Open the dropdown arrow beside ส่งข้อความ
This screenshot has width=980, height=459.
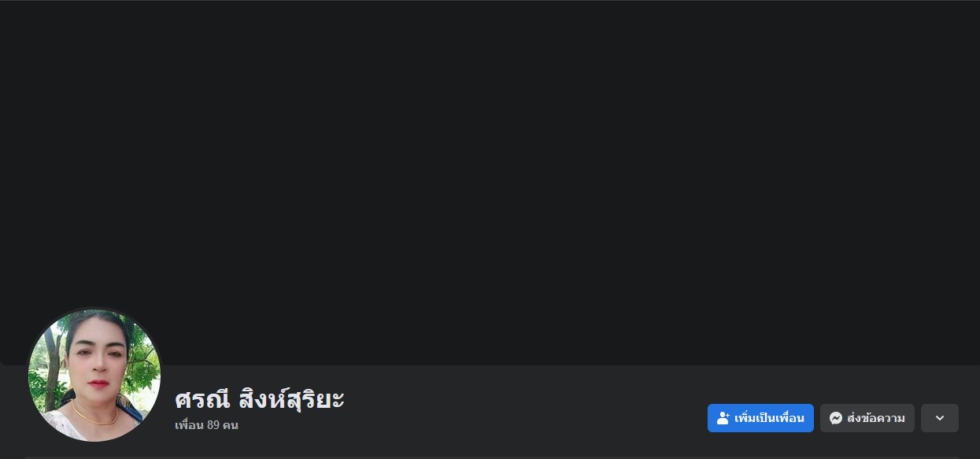coord(940,418)
